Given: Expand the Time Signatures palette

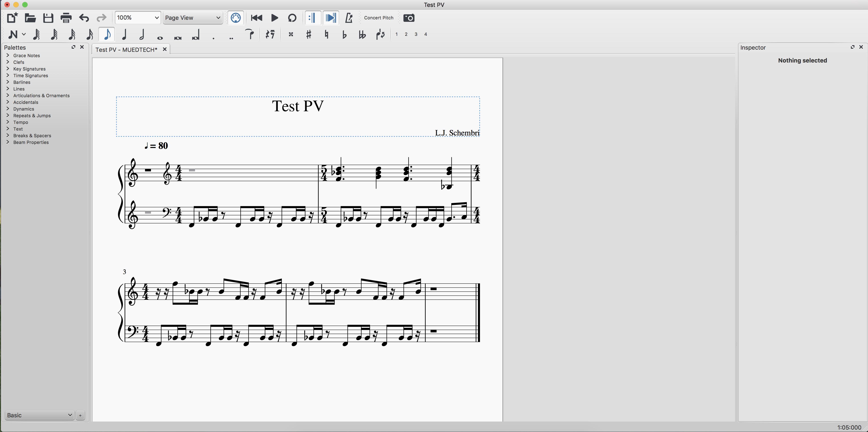Looking at the screenshot, I should pyautogui.click(x=30, y=75).
